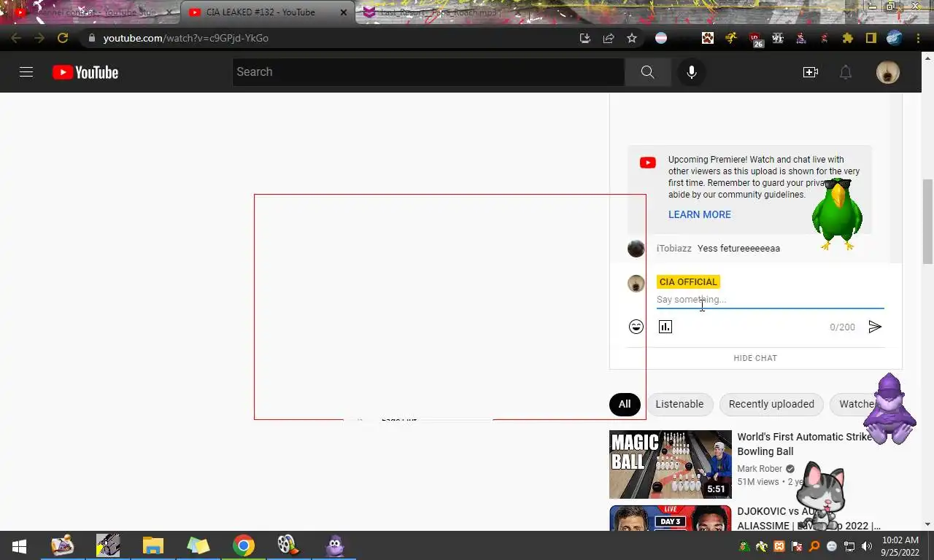Screen dimensions: 934x560
Task: Toggle the browser side panel icon
Action: 871,38
